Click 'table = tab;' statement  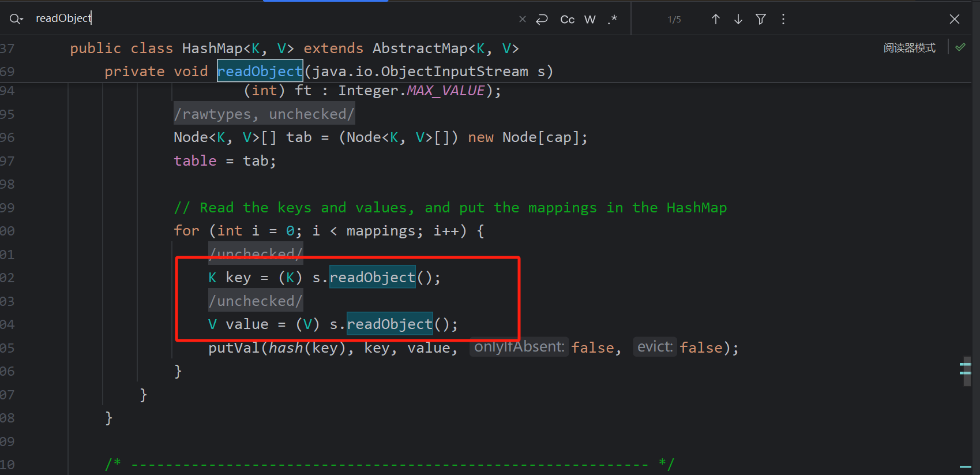(225, 161)
